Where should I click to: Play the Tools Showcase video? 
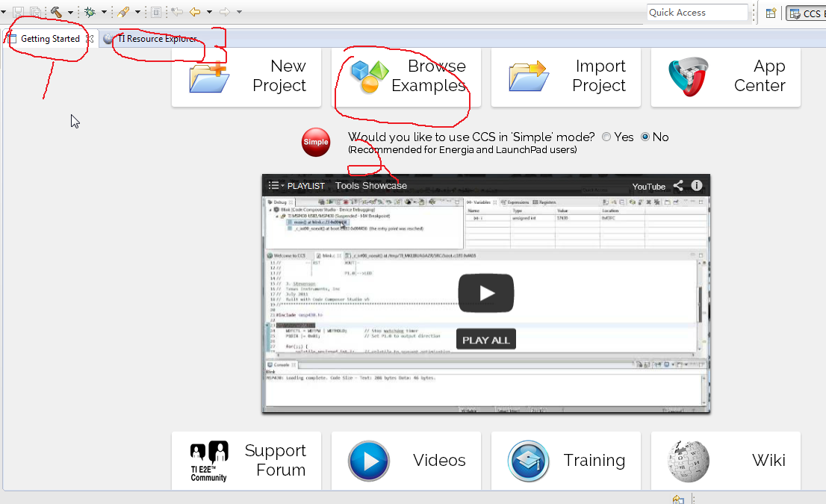[x=485, y=293]
